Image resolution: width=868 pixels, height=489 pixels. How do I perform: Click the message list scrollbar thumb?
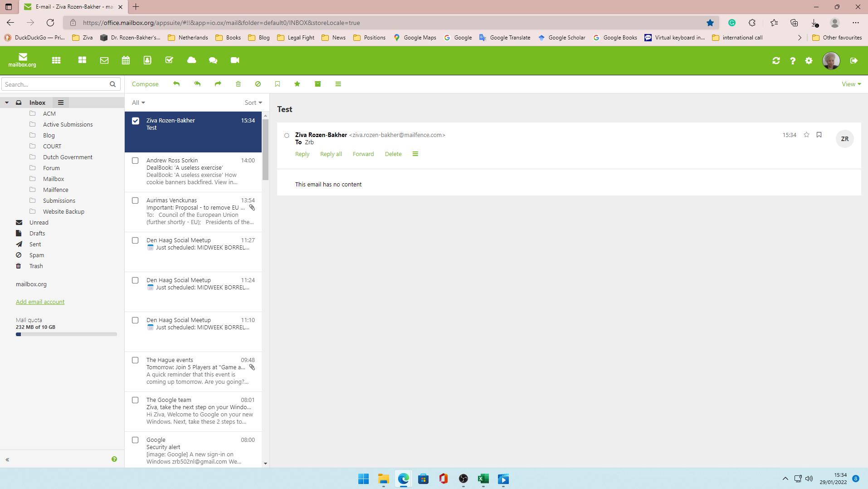[x=265, y=150]
